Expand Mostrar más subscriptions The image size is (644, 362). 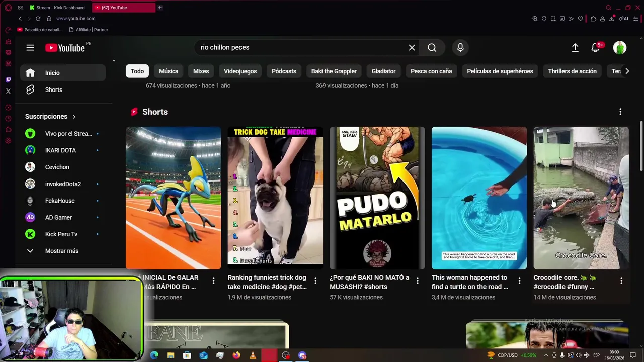pos(63,251)
